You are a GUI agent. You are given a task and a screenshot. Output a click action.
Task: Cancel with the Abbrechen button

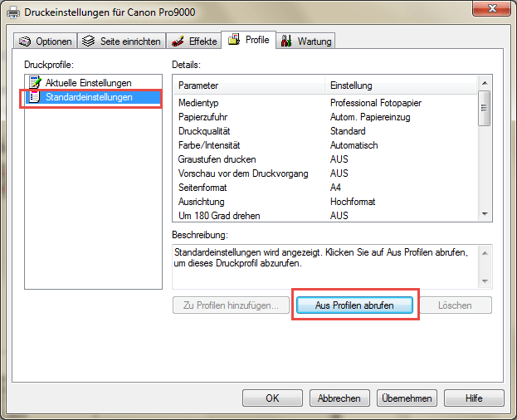[x=339, y=398]
